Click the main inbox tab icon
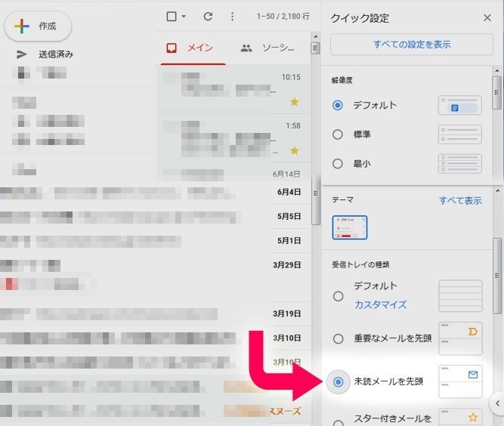The height and width of the screenshot is (426, 504). pyautogui.click(x=172, y=48)
